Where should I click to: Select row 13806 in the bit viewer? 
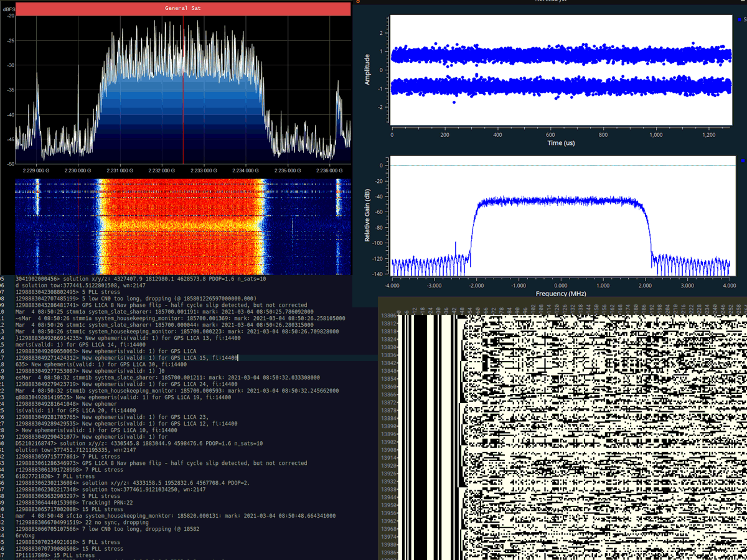(x=388, y=317)
